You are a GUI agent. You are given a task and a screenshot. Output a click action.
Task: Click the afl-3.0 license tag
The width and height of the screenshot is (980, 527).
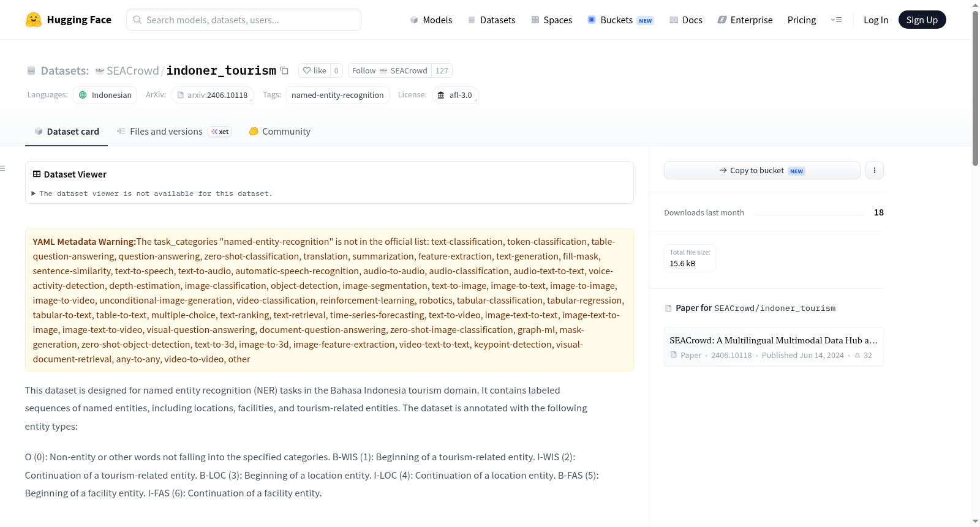(455, 95)
